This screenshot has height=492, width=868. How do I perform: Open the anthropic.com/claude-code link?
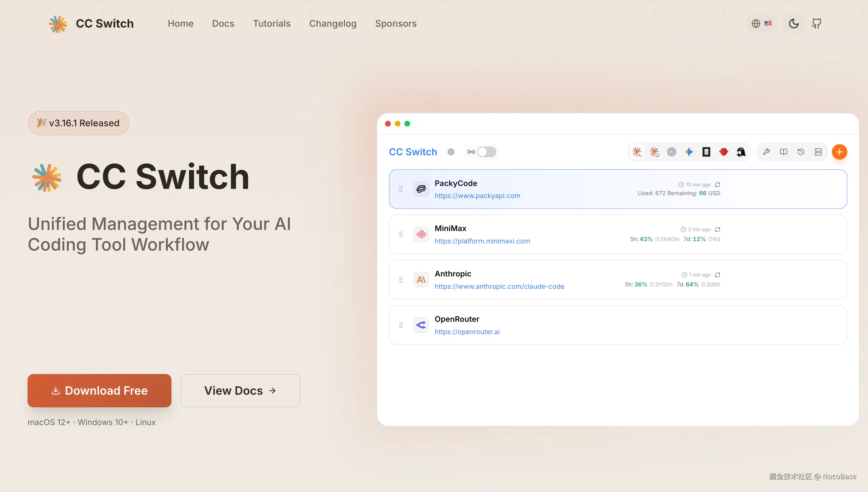pyautogui.click(x=499, y=286)
